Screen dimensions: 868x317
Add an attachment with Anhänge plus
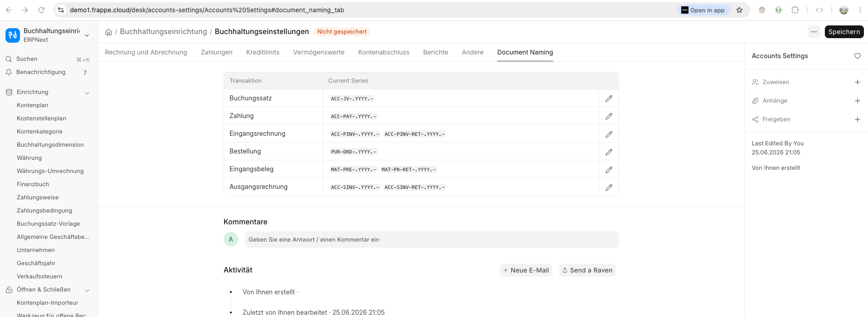pos(858,101)
